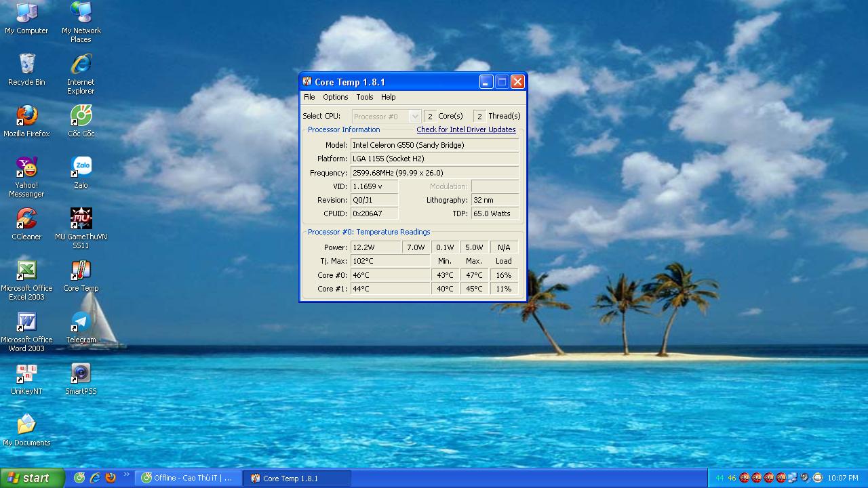Click the system clock showing 10:07 PM
The image size is (868, 488).
[x=843, y=478]
